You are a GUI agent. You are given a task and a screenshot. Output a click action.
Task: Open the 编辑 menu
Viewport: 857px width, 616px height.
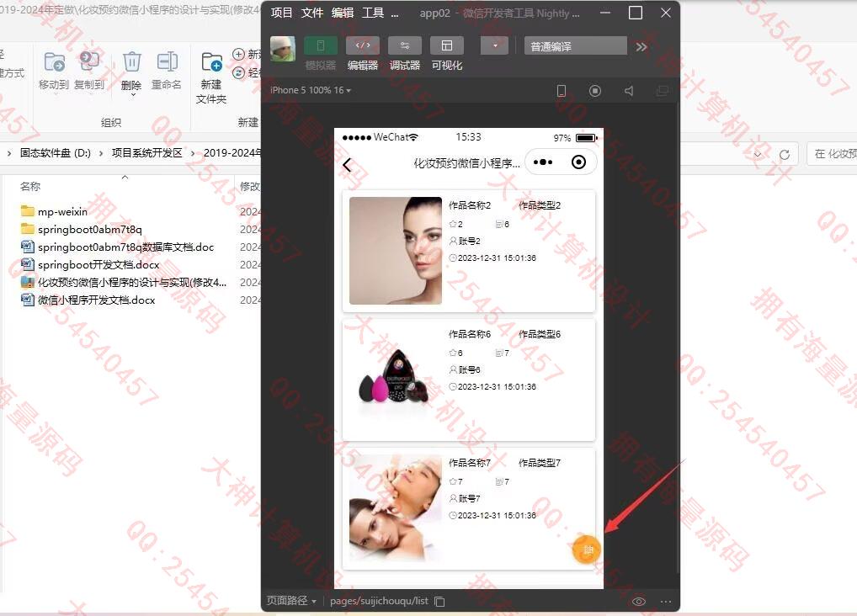coord(343,13)
